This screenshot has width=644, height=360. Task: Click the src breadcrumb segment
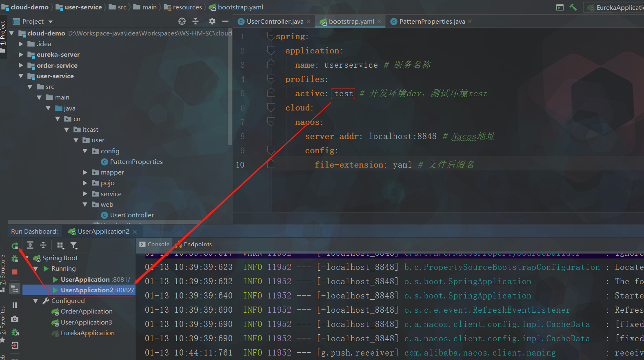click(x=118, y=7)
